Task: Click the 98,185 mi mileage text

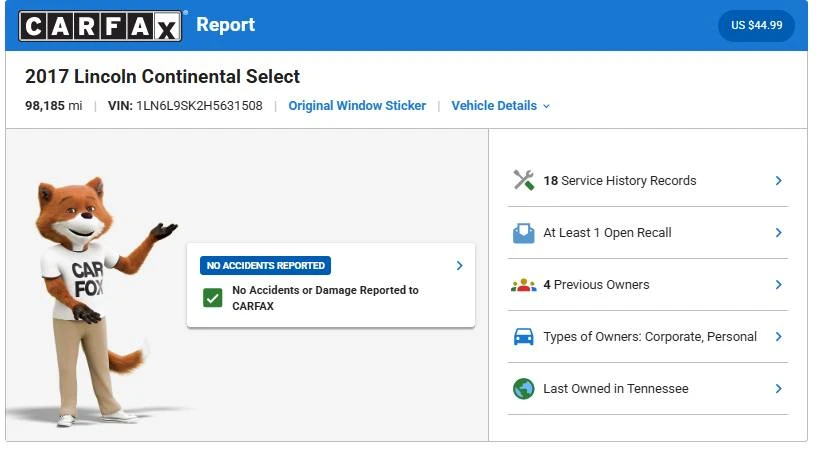Action: click(53, 106)
